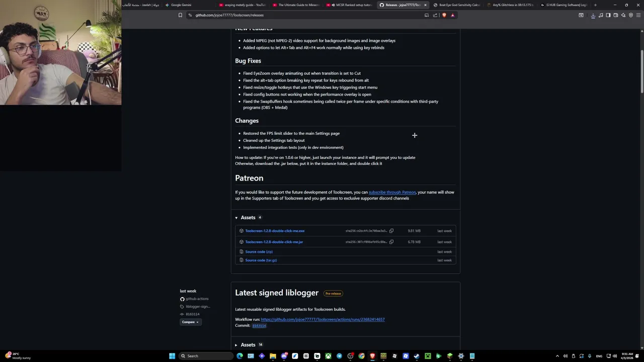Open github-actions author link in sidebar

197,299
